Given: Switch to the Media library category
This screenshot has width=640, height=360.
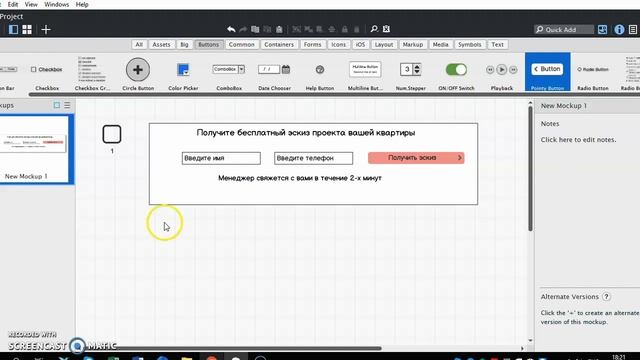Looking at the screenshot, I should (440, 44).
